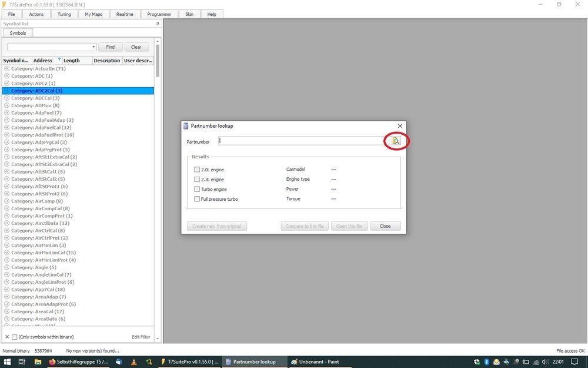Click the symbol search text box
The width and height of the screenshot is (588, 368).
(49, 47)
